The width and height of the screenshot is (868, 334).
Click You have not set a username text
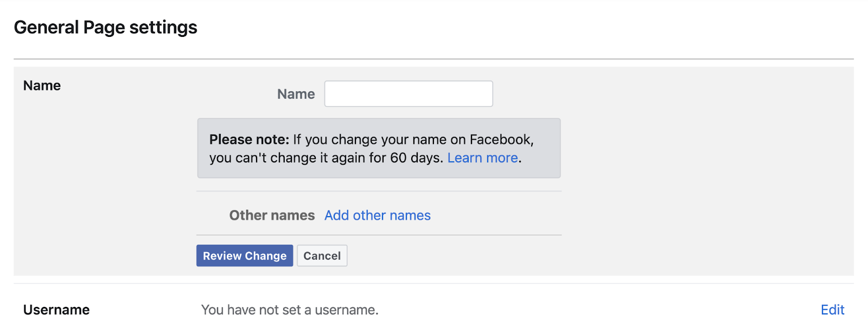point(290,310)
